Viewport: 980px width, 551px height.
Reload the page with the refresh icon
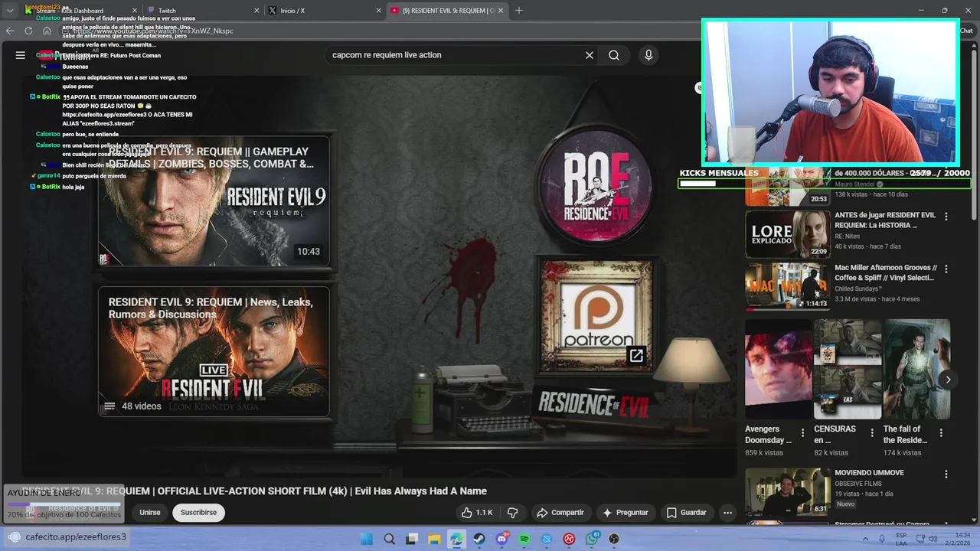tap(28, 31)
